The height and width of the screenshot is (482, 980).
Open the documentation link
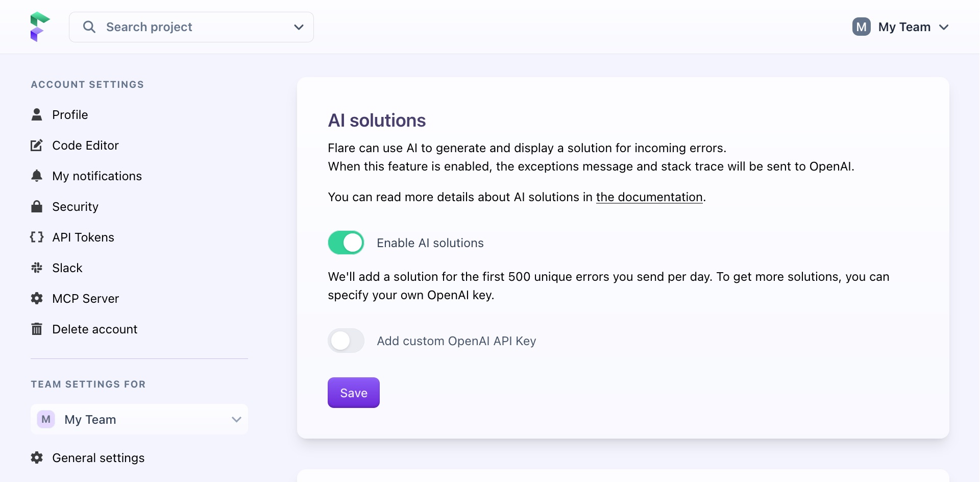click(649, 197)
